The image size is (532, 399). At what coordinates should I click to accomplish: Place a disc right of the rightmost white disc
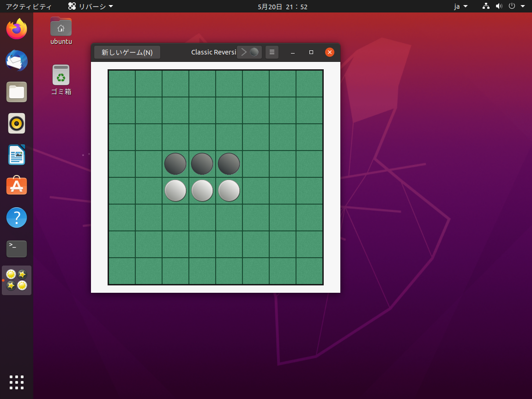click(256, 191)
